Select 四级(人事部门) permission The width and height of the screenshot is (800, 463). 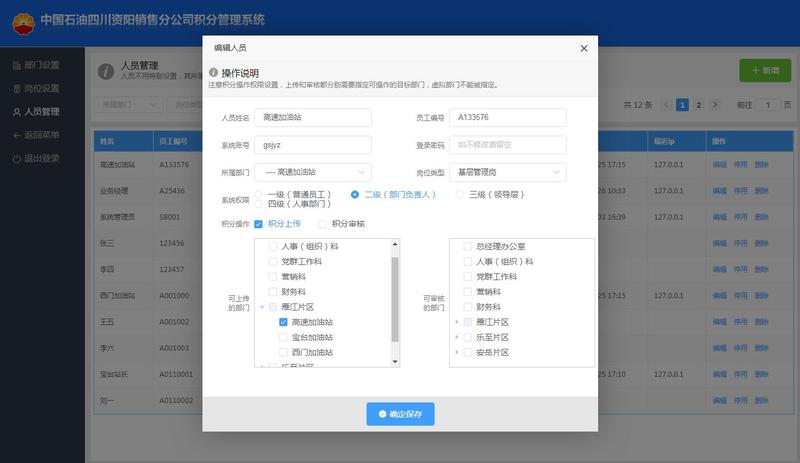pyautogui.click(x=259, y=204)
